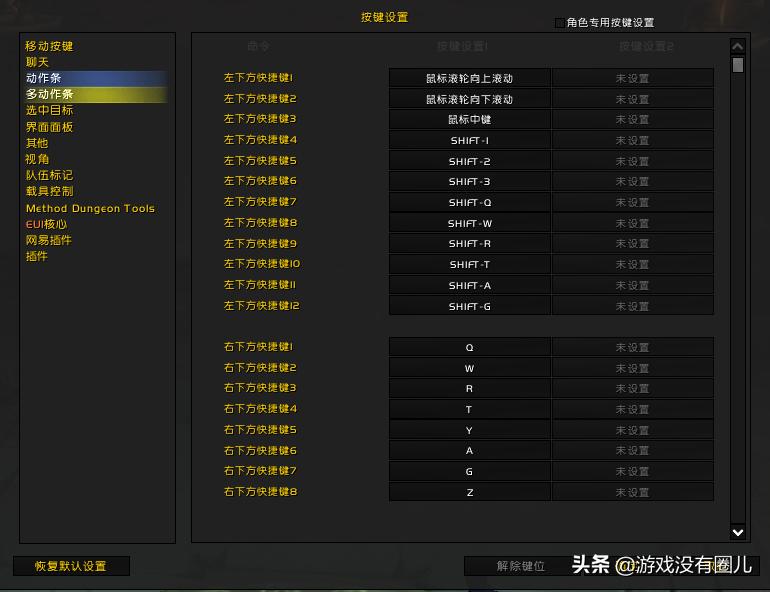Image resolution: width=770 pixels, height=592 pixels.
Task: Select the 移动按键 category
Action: click(x=49, y=46)
